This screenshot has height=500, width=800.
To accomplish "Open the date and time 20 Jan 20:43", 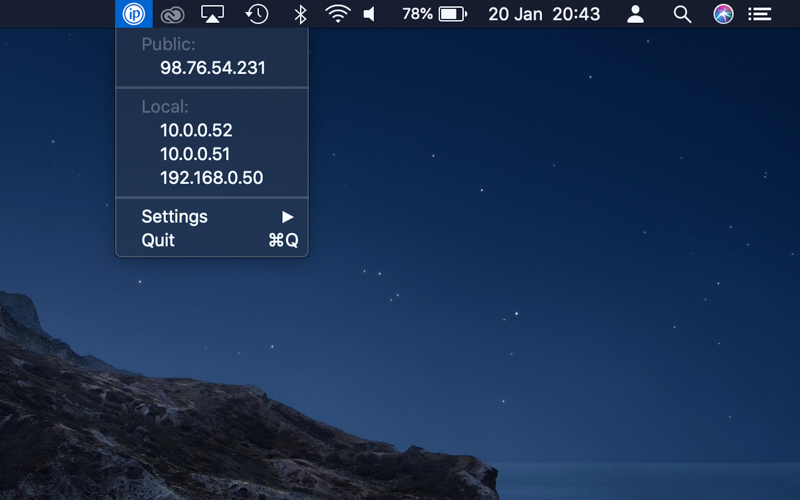I will (x=544, y=14).
